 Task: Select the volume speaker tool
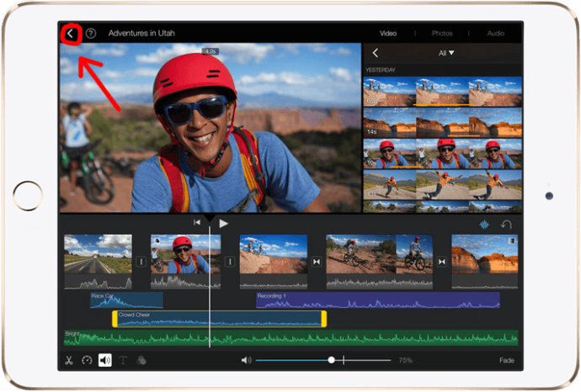[x=105, y=360]
